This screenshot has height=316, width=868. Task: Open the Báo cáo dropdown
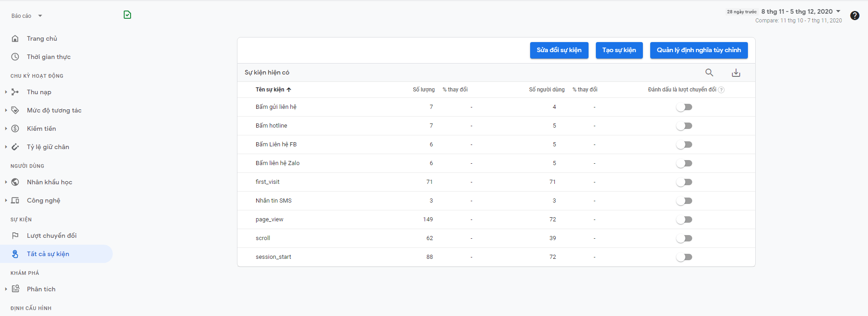(27, 16)
